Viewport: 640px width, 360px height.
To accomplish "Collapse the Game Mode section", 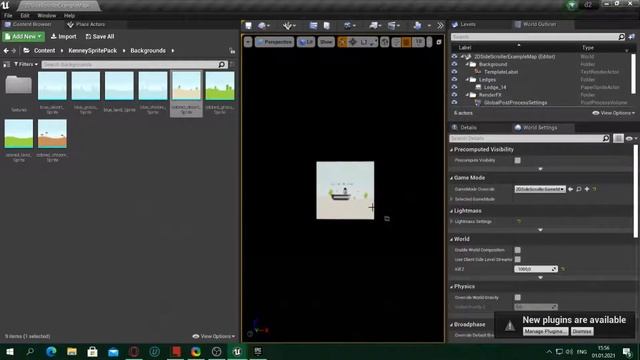I will (x=451, y=178).
